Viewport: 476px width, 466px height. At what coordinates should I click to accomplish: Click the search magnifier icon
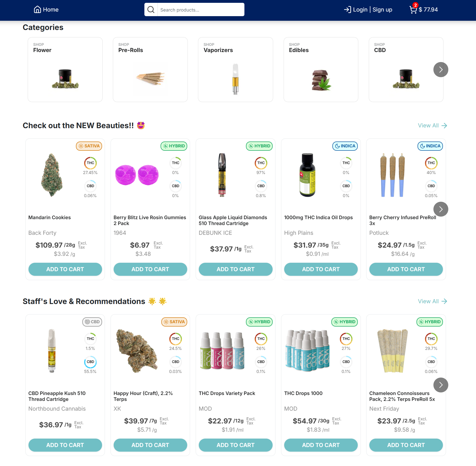point(151,10)
